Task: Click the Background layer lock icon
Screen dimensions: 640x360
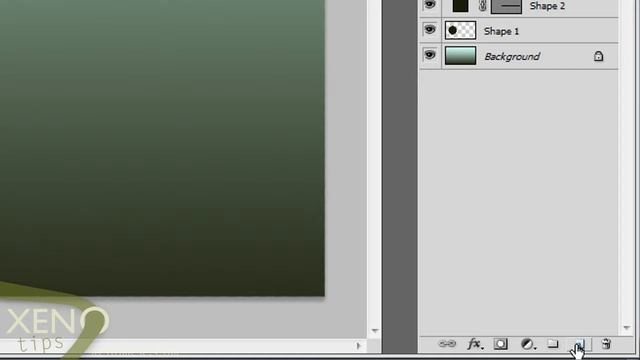Action: click(598, 56)
